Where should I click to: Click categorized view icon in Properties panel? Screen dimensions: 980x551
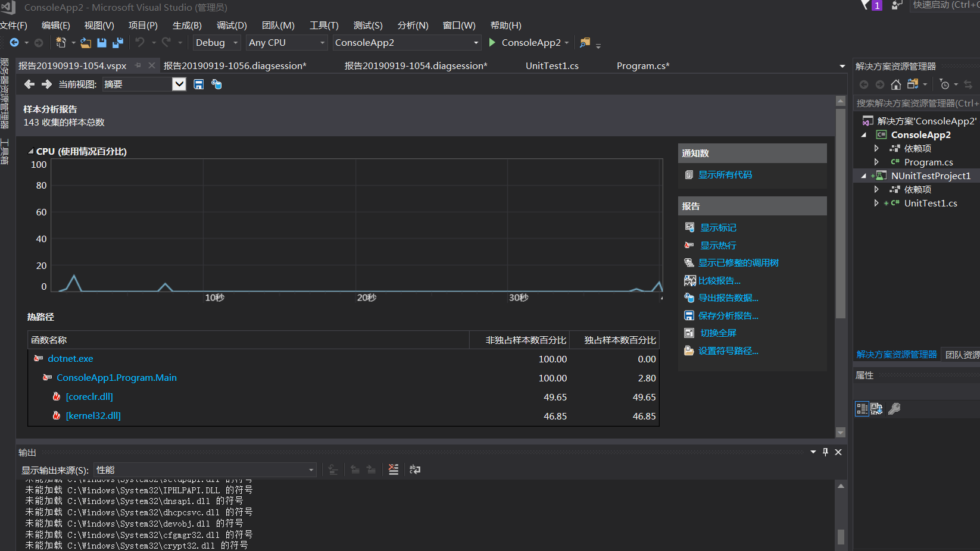tap(862, 409)
